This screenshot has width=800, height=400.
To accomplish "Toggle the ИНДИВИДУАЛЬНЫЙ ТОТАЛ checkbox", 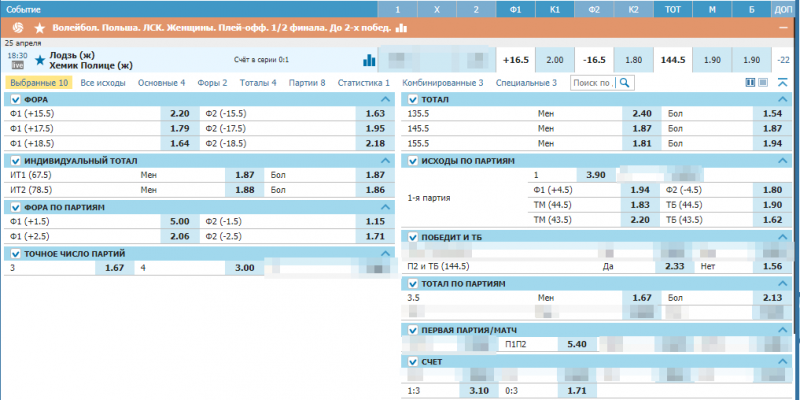I will point(15,160).
